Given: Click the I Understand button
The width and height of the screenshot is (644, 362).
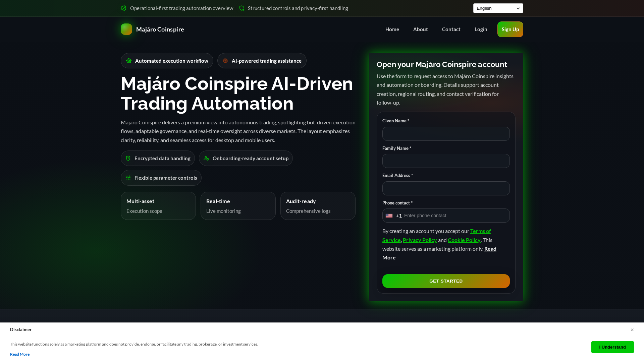Looking at the screenshot, I should 612,347.
